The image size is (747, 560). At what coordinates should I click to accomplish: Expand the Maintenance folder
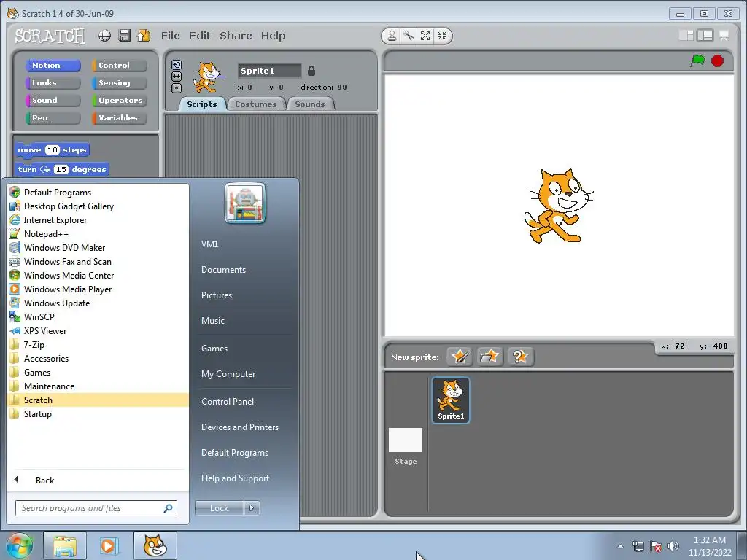98,386
